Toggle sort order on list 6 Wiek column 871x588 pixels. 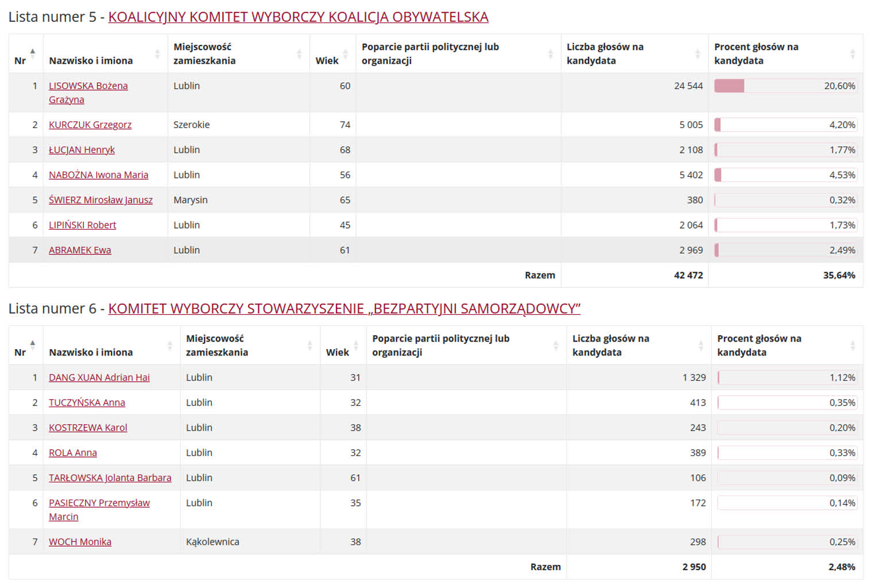[355, 345]
